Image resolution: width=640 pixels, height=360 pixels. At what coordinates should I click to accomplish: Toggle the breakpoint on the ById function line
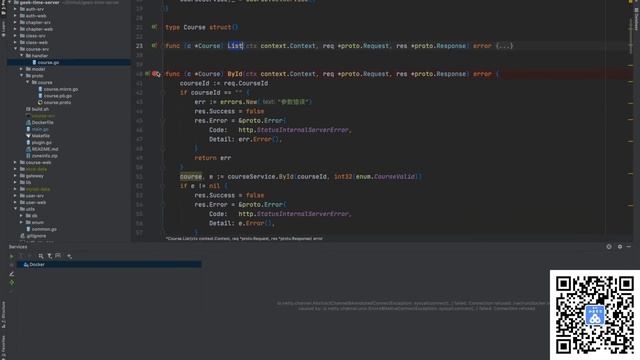[156, 74]
